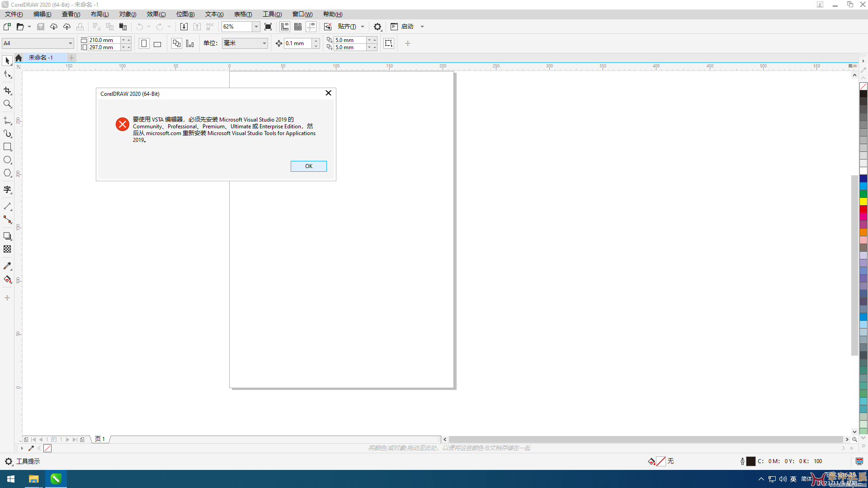Open the 62% zoom level dropdown

coord(256,27)
